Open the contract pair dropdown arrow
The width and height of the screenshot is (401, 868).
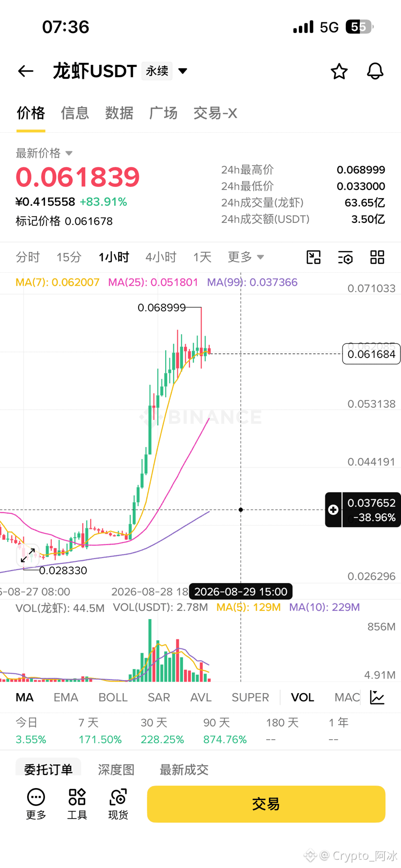pos(183,71)
